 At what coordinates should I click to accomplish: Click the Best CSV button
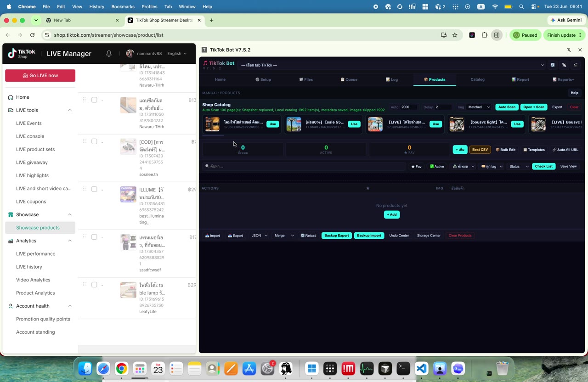point(480,150)
